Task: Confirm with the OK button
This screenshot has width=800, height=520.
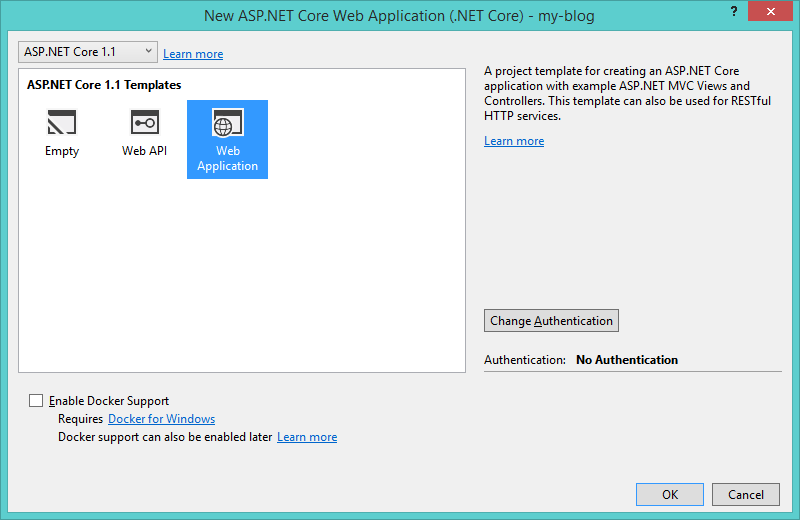Action: coord(669,494)
